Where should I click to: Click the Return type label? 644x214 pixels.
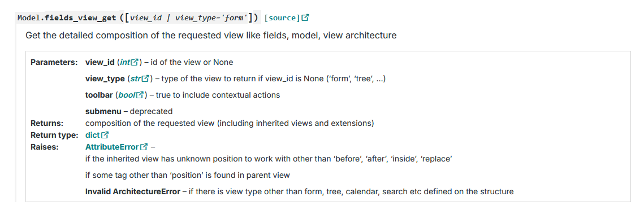[54, 135]
